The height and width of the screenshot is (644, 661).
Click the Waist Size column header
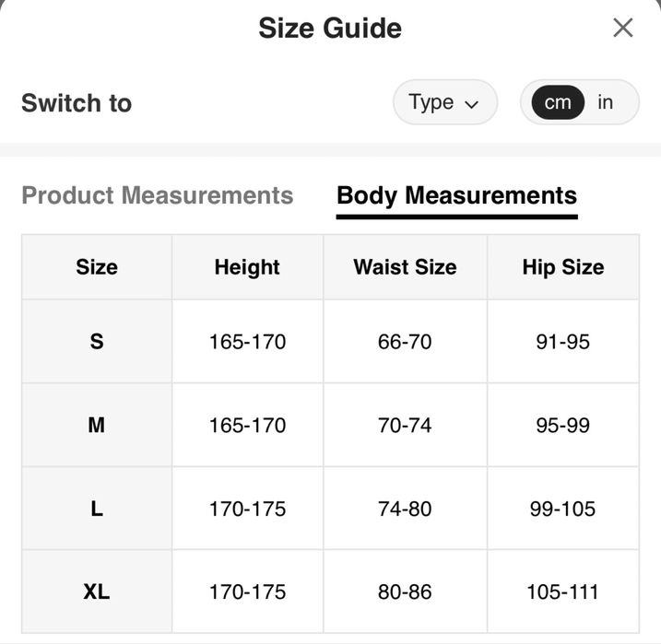click(x=405, y=267)
